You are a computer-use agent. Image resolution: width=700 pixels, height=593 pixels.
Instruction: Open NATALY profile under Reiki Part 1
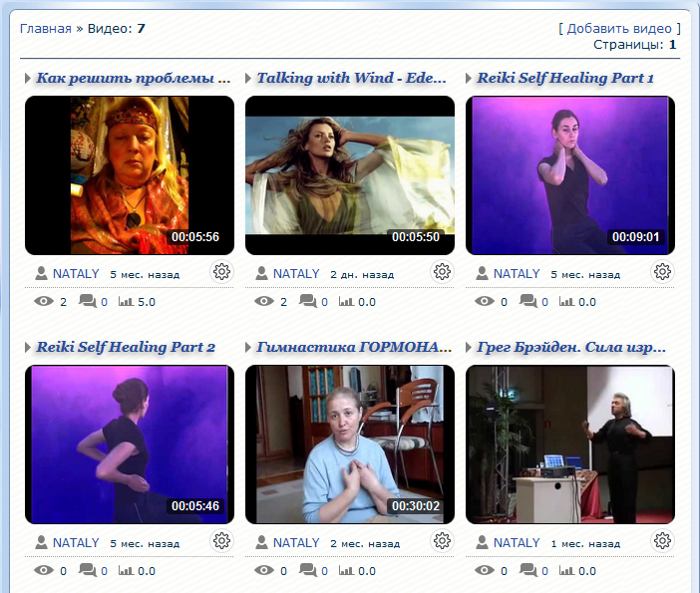[517, 273]
